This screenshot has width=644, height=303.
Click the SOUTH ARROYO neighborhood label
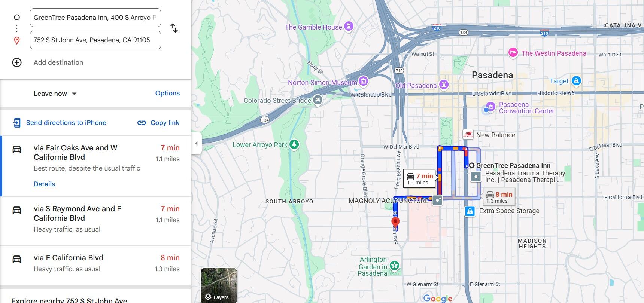pyautogui.click(x=289, y=202)
